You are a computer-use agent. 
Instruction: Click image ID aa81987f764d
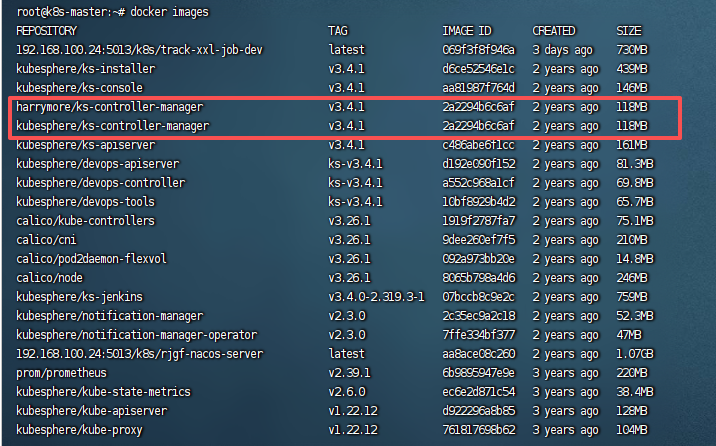478,88
